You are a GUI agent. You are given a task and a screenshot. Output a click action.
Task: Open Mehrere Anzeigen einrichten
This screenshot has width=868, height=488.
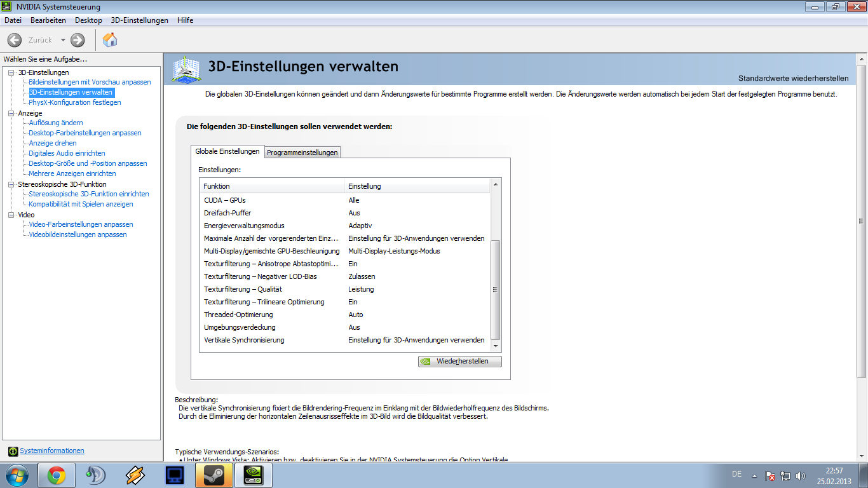72,173
